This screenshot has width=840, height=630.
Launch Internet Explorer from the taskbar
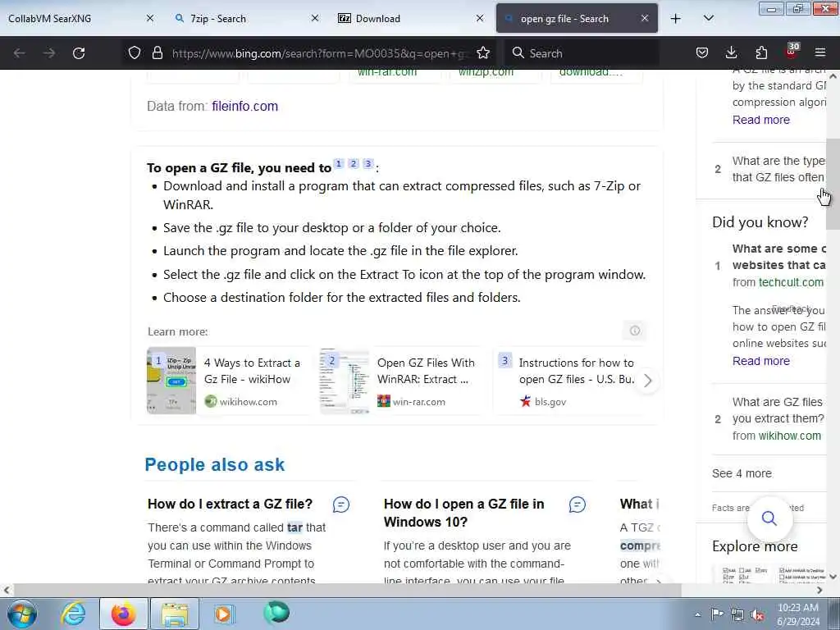pos(73,614)
